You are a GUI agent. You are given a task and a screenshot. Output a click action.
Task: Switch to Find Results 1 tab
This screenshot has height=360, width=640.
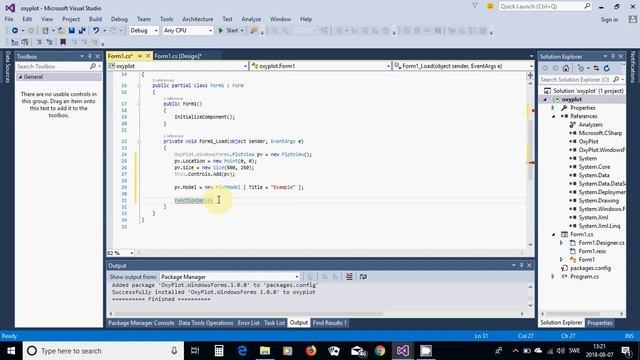coord(329,323)
